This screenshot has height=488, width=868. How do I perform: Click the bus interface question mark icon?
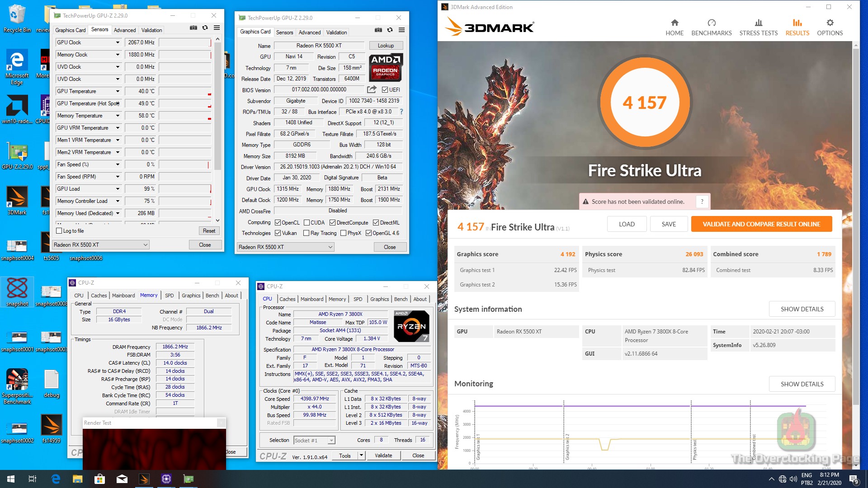[401, 112]
